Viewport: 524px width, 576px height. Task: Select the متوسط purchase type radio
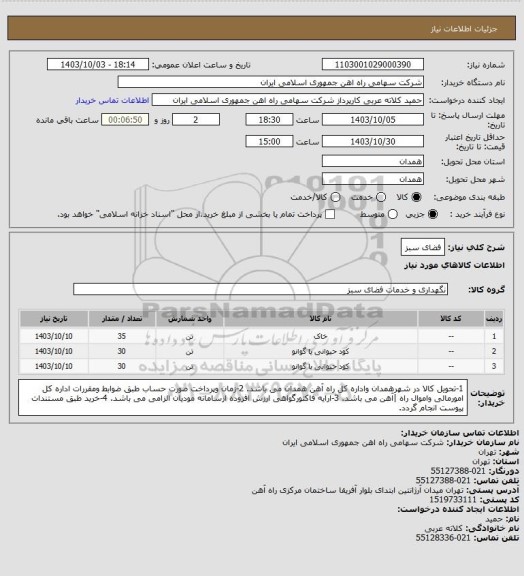pyautogui.click(x=393, y=214)
